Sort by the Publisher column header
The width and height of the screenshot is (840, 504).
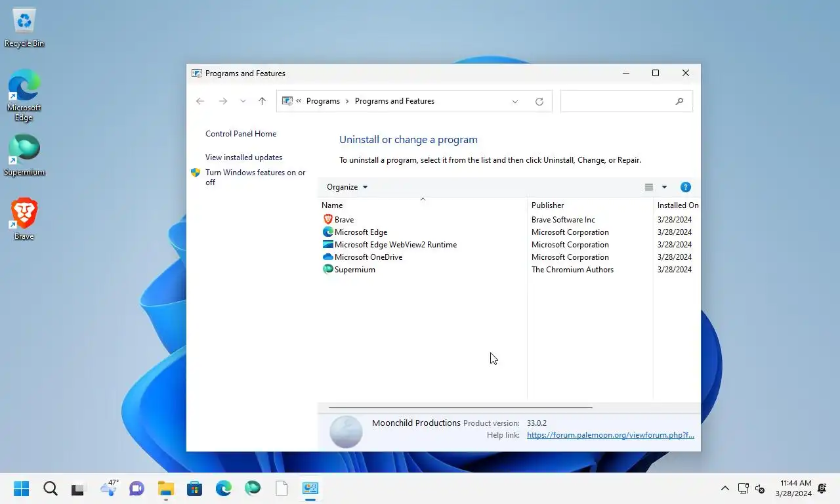[591, 205]
